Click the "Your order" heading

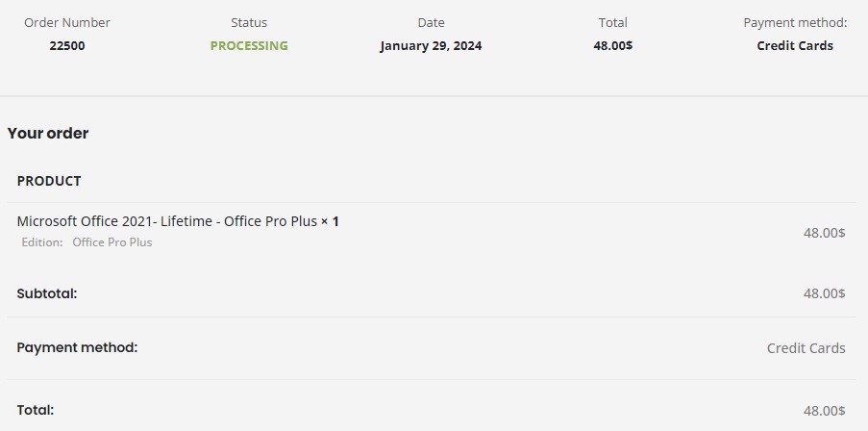tap(48, 134)
